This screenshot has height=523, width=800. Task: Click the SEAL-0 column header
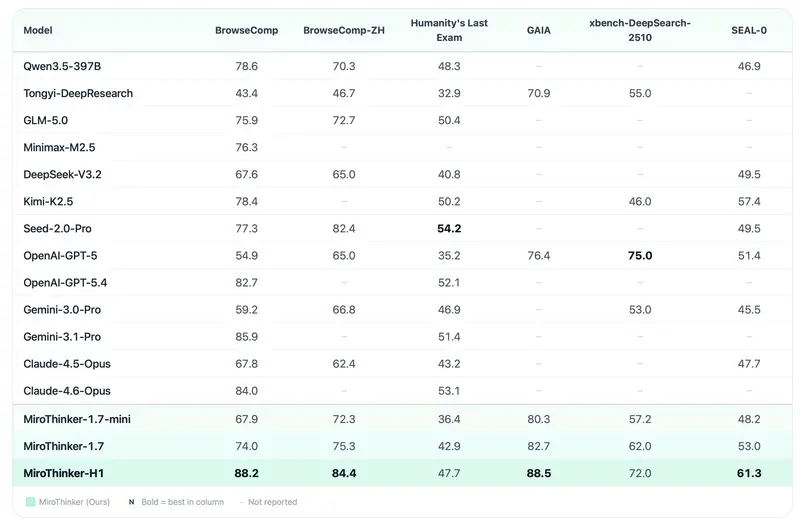[x=748, y=31]
